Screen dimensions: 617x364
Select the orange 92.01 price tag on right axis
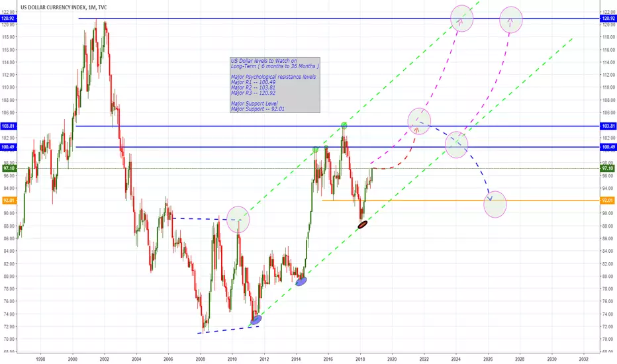[x=608, y=201]
